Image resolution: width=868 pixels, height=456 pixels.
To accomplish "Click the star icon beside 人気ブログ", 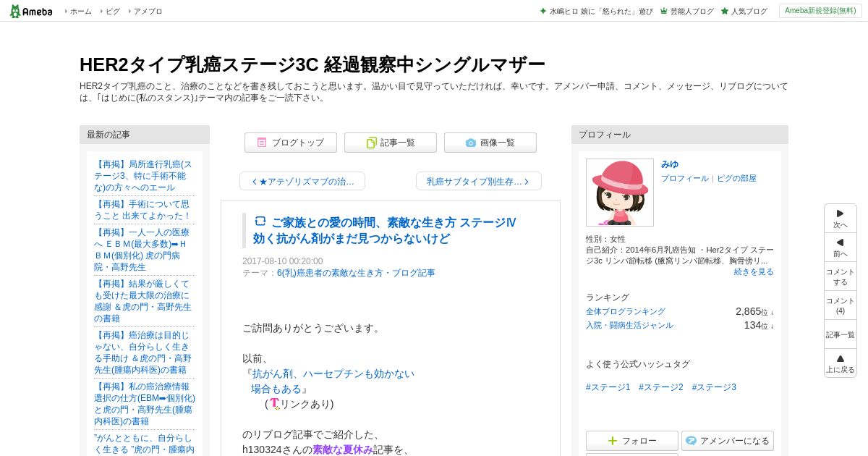I will [x=724, y=11].
